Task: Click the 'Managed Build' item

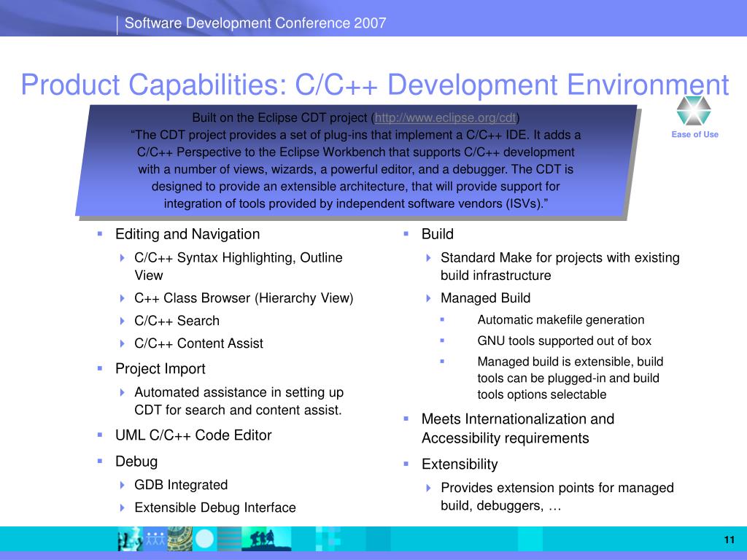Action: point(485,298)
